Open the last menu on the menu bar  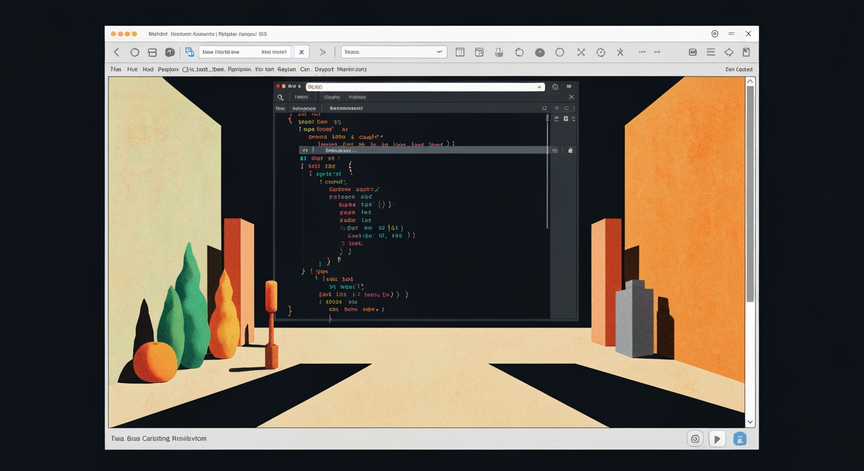point(352,69)
